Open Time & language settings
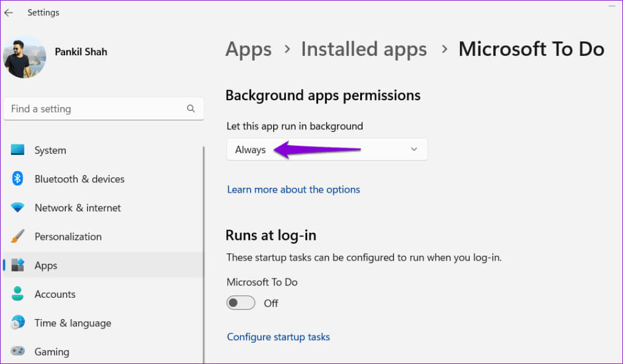The width and height of the screenshot is (623, 364). coord(103,323)
